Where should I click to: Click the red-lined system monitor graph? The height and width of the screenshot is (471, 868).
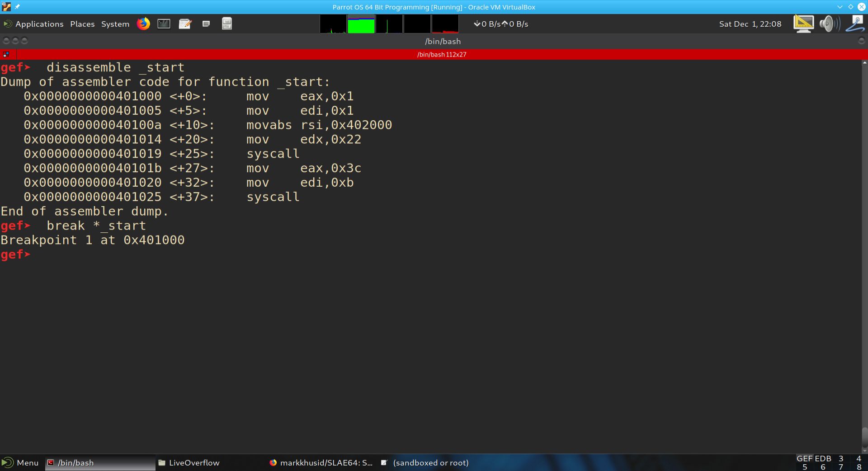click(445, 24)
